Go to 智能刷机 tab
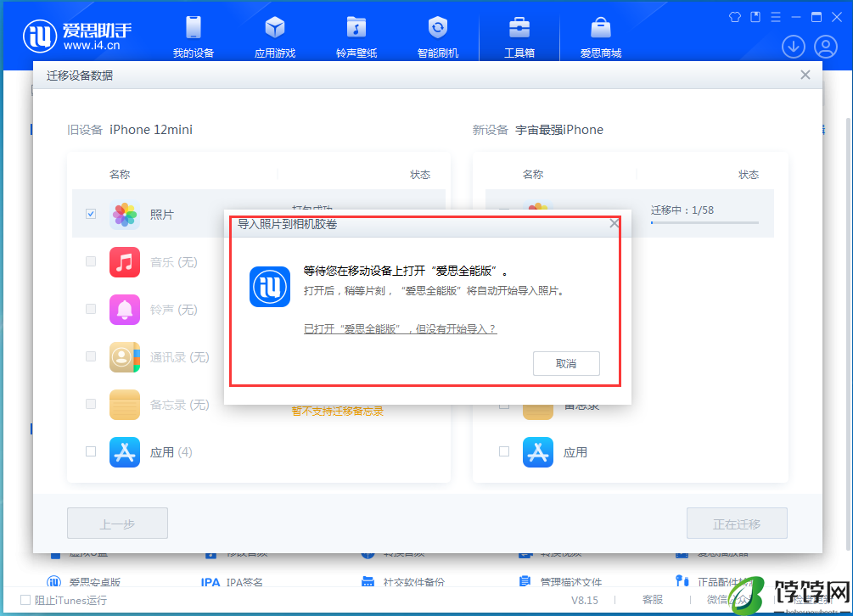The height and width of the screenshot is (616, 853). pyautogui.click(x=438, y=37)
